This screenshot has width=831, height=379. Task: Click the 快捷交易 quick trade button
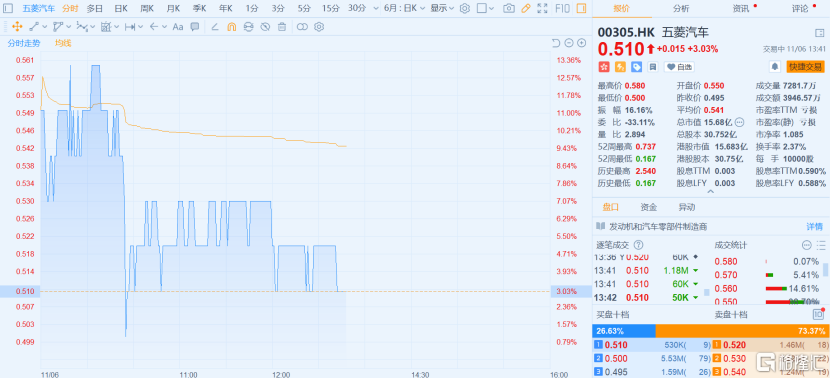[x=806, y=67]
